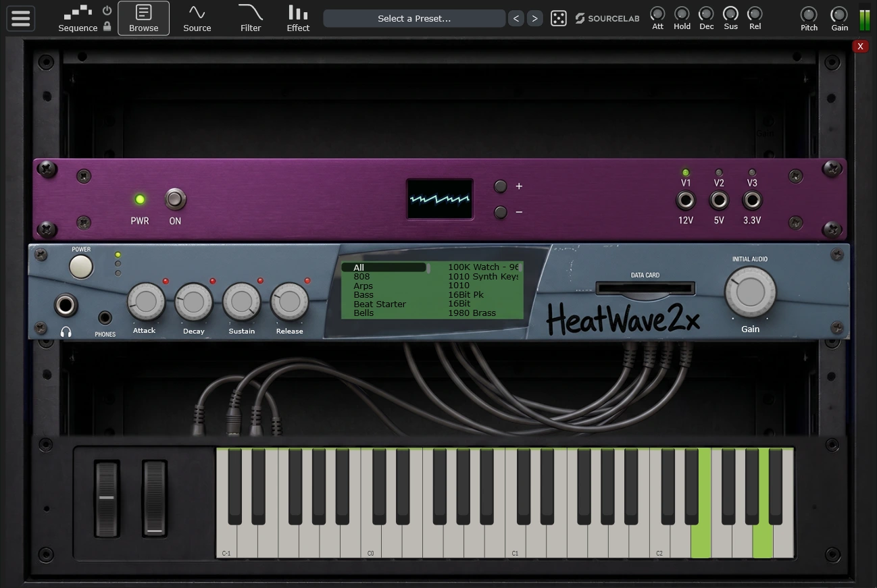Flip the ON toggle switch on purple unit
The image size is (877, 588).
(175, 199)
